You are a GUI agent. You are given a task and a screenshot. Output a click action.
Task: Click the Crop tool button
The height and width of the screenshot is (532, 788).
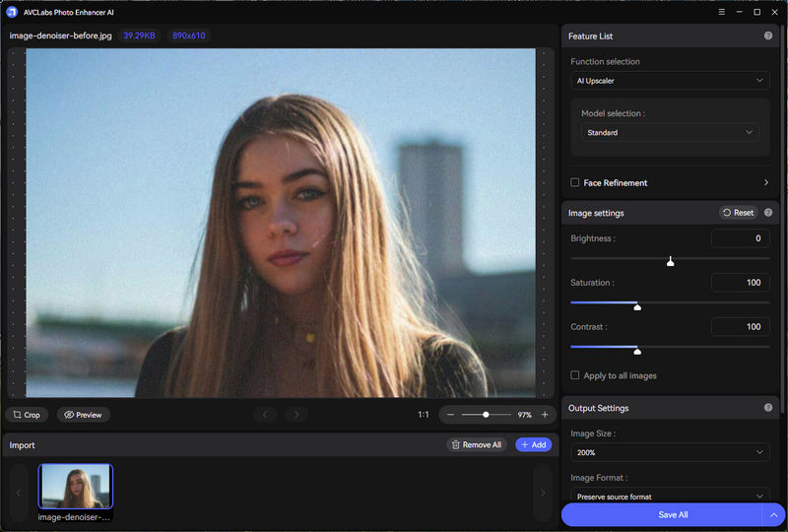coord(27,415)
